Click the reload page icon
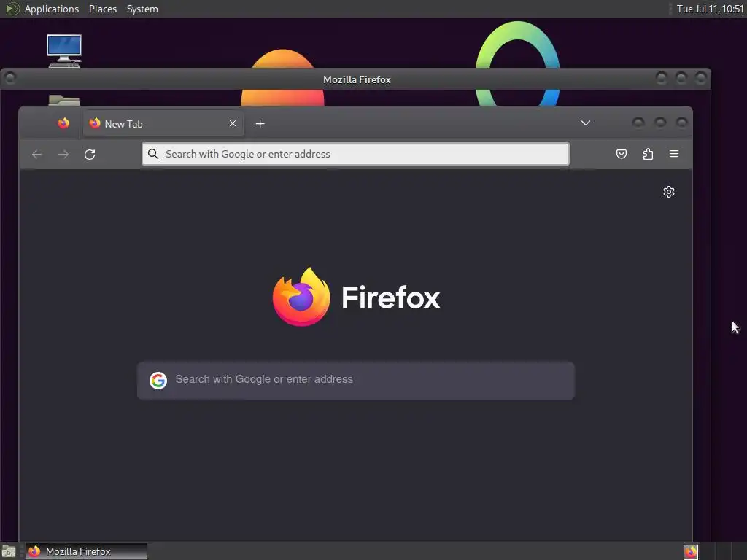Viewport: 747px width, 560px height. point(90,155)
